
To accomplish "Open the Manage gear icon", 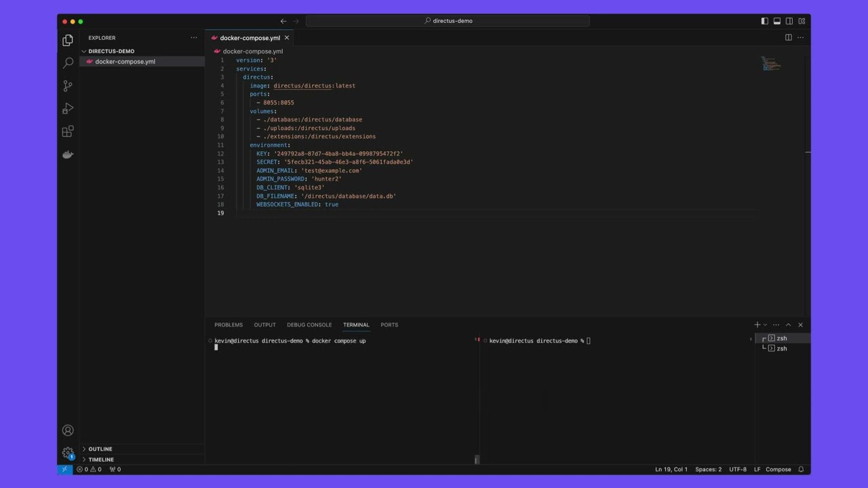I will pyautogui.click(x=68, y=453).
